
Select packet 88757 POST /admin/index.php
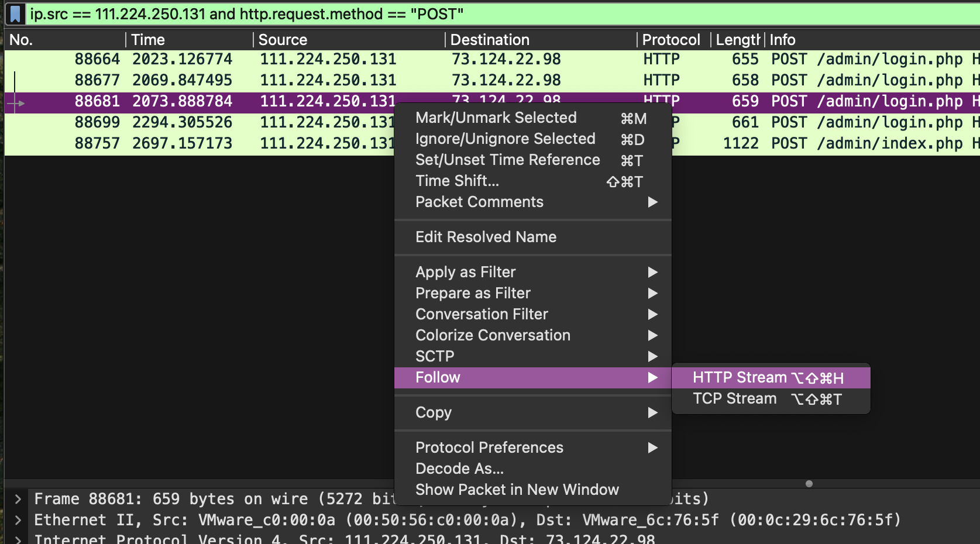click(199, 143)
